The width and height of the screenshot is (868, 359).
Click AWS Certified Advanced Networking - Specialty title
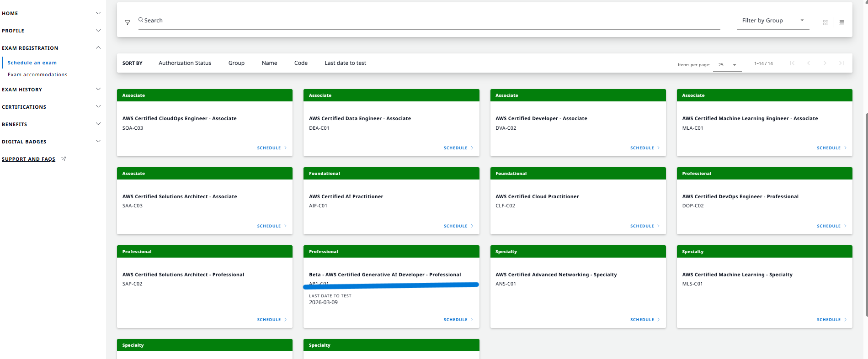[556, 275]
